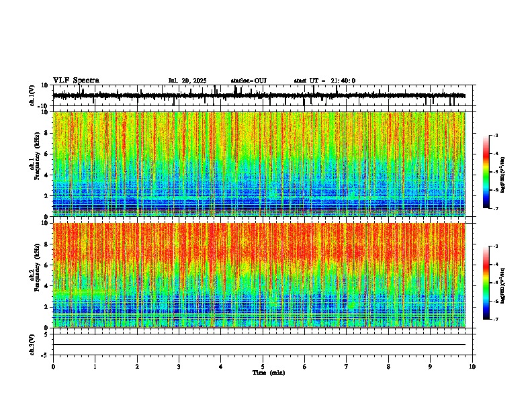Click the "-10" label on the ch.1(V) axis
532x411 pixels.
pos(44,106)
